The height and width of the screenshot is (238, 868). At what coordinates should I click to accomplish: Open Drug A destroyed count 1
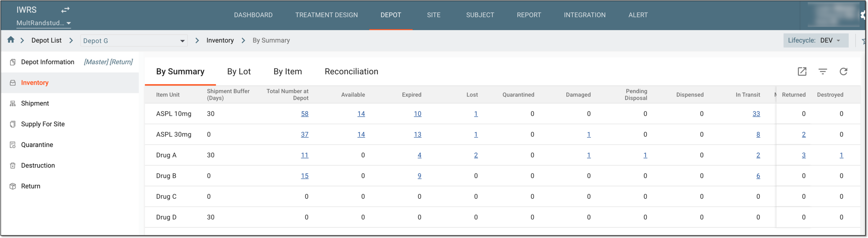pos(841,155)
